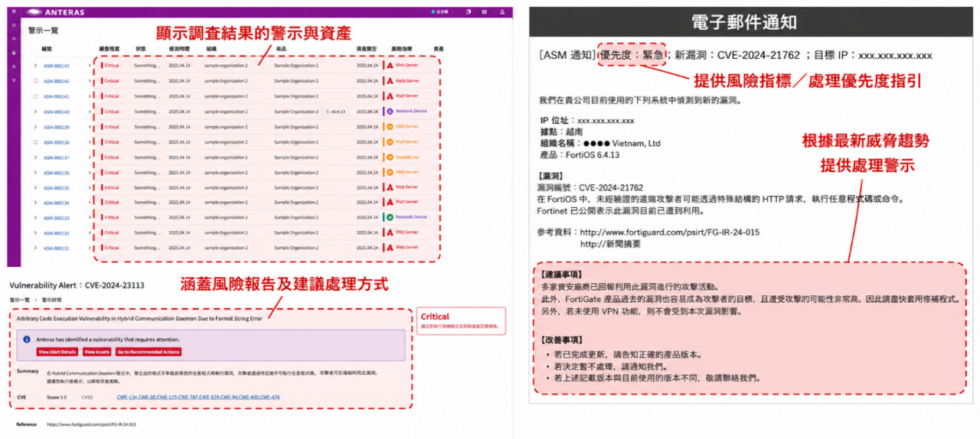Open the ASM-000131 alert link

pos(56,248)
